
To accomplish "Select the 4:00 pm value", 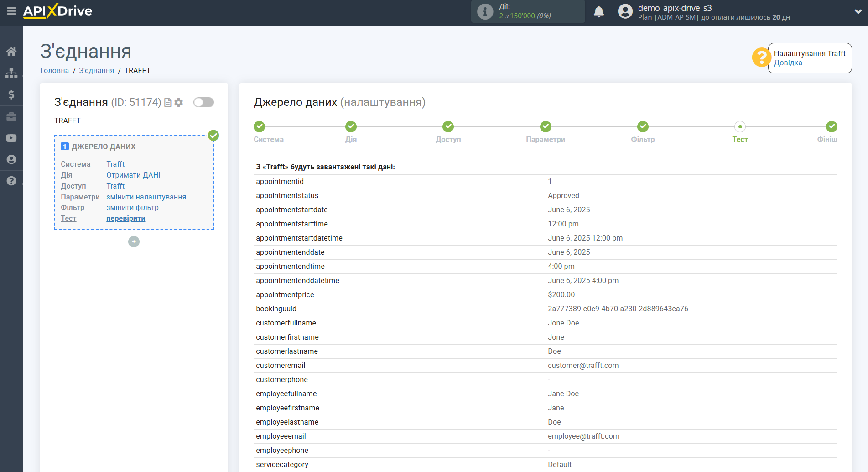I will pyautogui.click(x=561, y=266).
